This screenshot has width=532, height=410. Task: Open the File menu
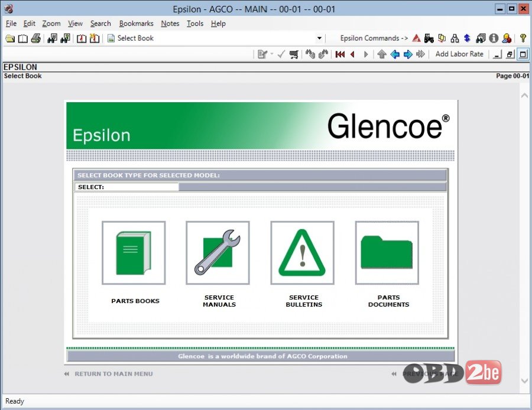pyautogui.click(x=11, y=24)
